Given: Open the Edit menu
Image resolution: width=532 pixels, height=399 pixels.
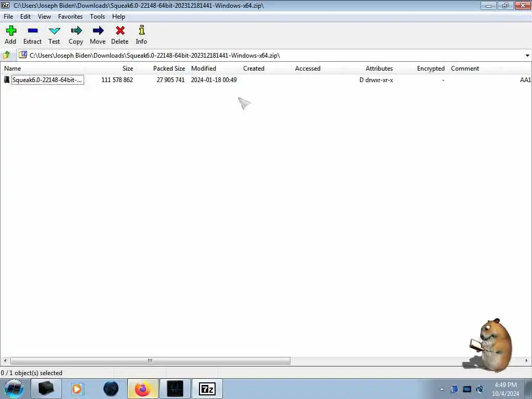Looking at the screenshot, I should pos(25,17).
